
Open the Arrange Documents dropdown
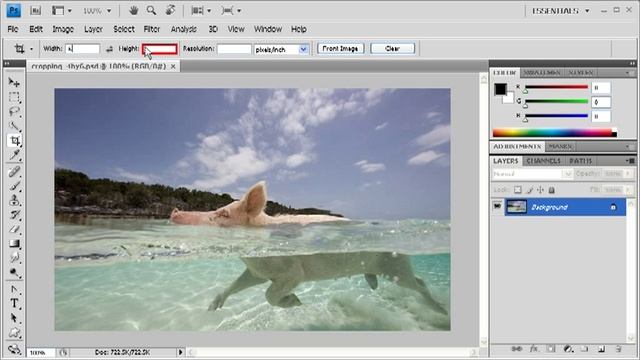tap(201, 11)
